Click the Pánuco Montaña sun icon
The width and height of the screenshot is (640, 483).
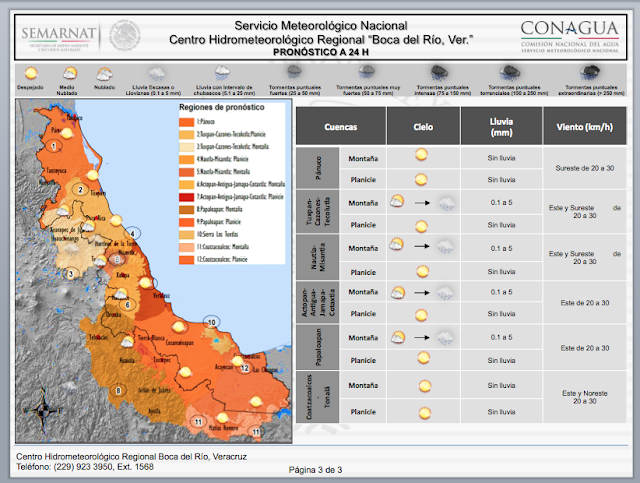(421, 155)
